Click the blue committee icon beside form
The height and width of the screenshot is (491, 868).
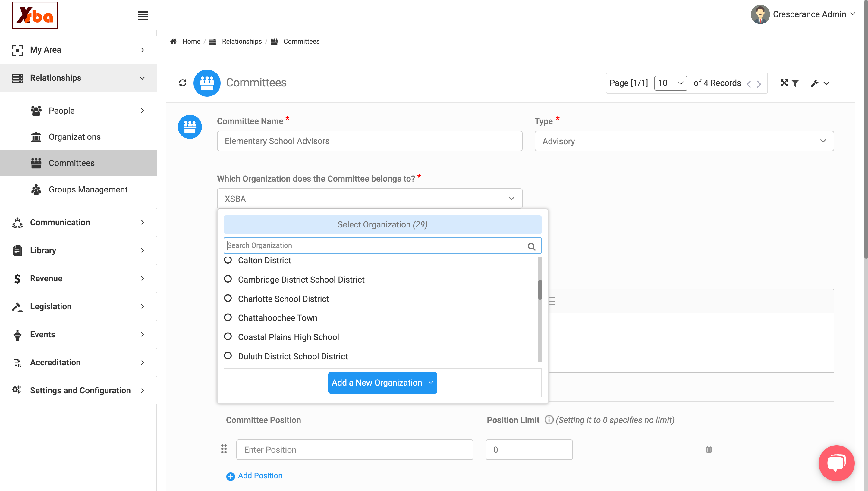pyautogui.click(x=190, y=127)
